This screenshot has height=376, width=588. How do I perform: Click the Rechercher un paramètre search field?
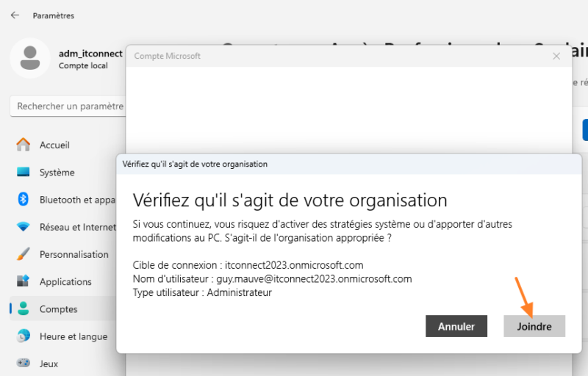point(68,106)
